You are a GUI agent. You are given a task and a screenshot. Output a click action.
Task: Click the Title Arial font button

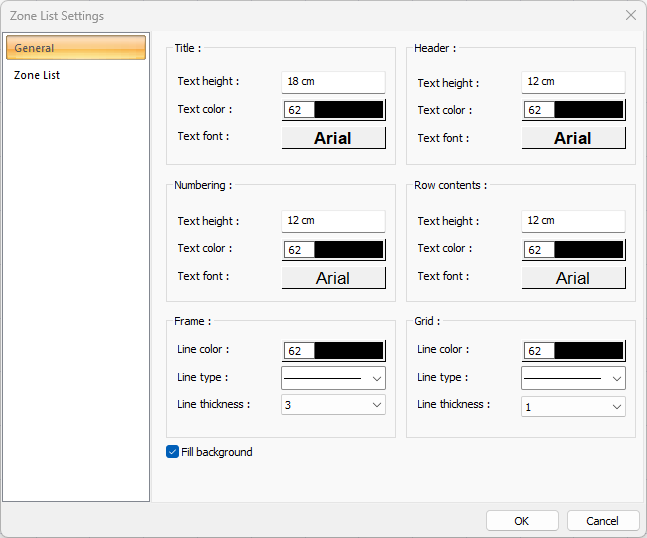click(x=333, y=138)
